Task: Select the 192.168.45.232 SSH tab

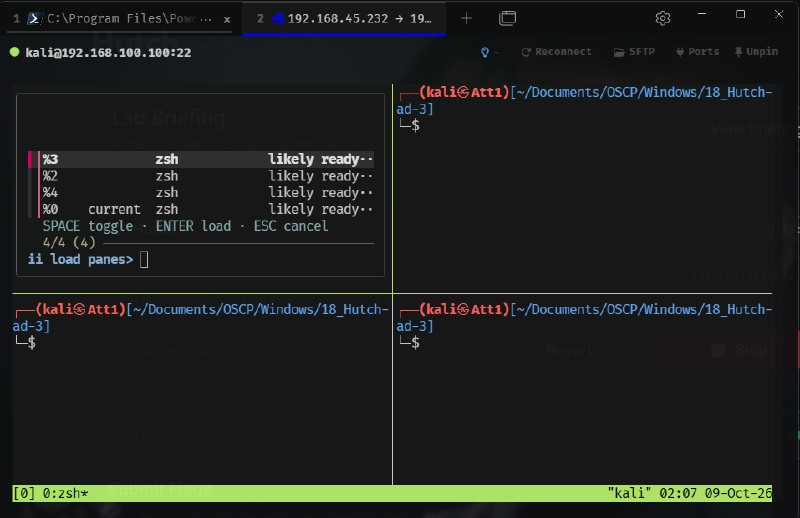Action: coord(344,19)
